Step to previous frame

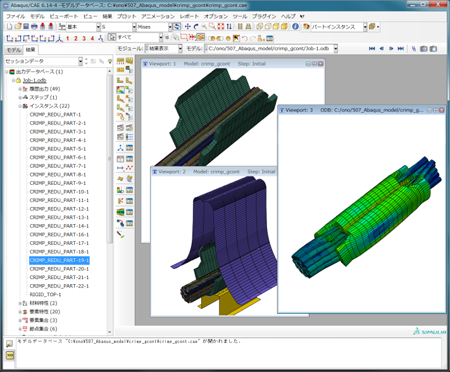click(x=382, y=49)
